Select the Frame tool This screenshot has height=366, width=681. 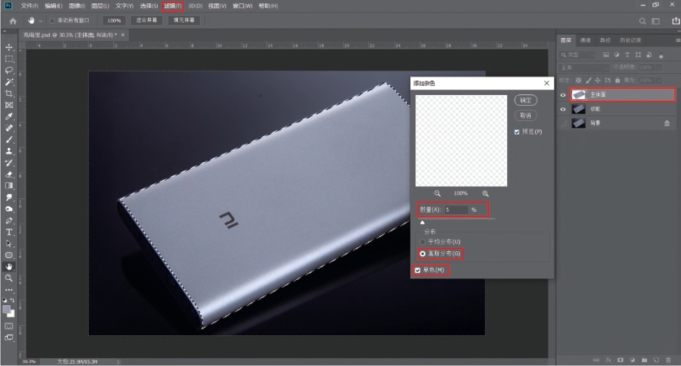click(9, 105)
